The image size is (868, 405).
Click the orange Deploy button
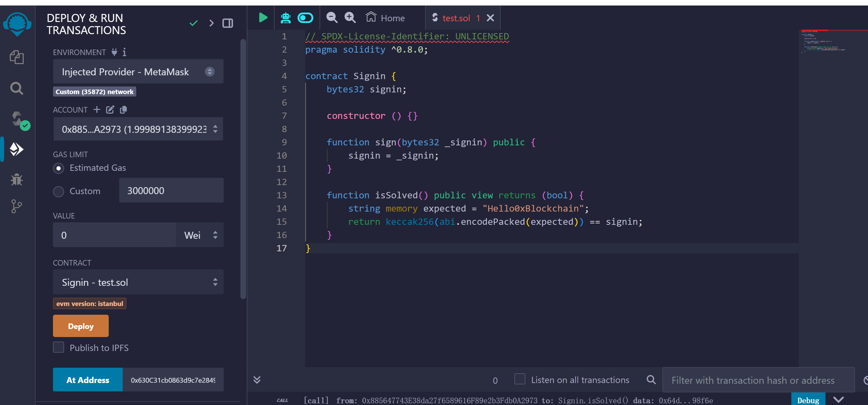tap(81, 326)
